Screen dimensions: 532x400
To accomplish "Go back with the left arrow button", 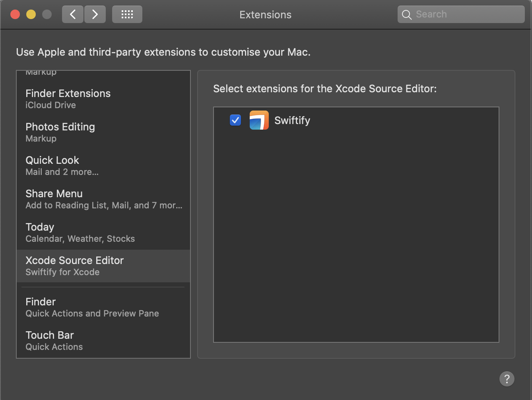I will 73,15.
